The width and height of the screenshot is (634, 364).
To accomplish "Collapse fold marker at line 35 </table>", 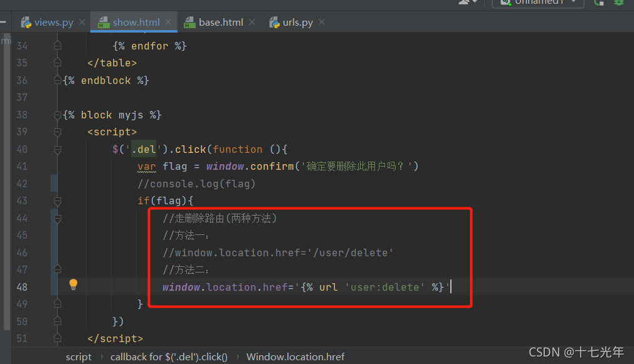I will [58, 63].
